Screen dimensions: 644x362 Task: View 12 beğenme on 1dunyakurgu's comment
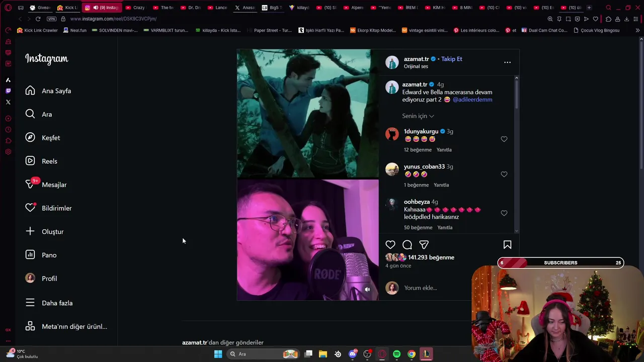(x=418, y=150)
